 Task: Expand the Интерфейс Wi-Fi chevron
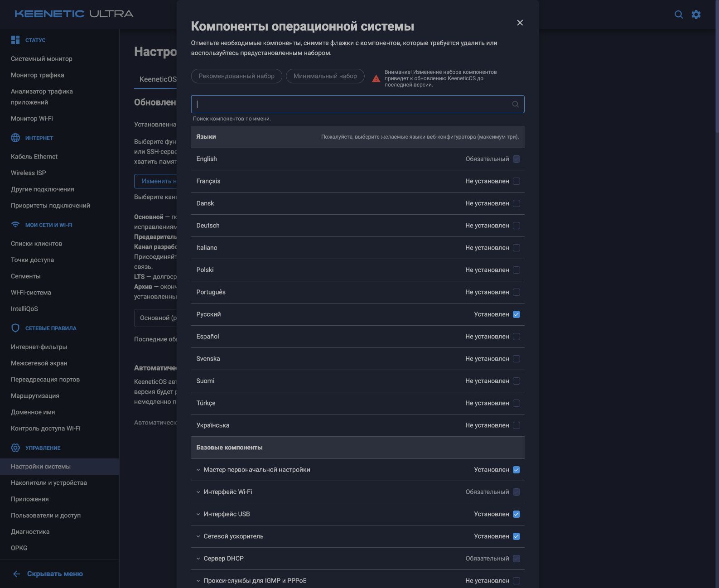click(x=198, y=492)
